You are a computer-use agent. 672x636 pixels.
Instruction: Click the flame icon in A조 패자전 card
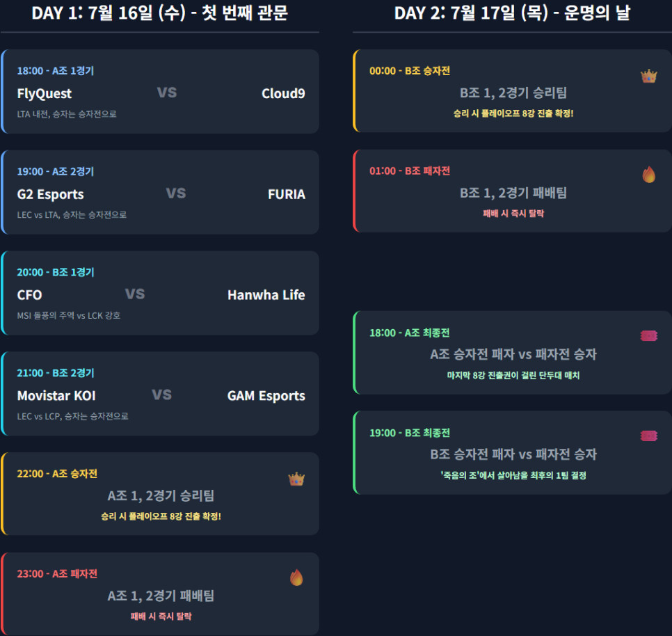click(x=296, y=578)
